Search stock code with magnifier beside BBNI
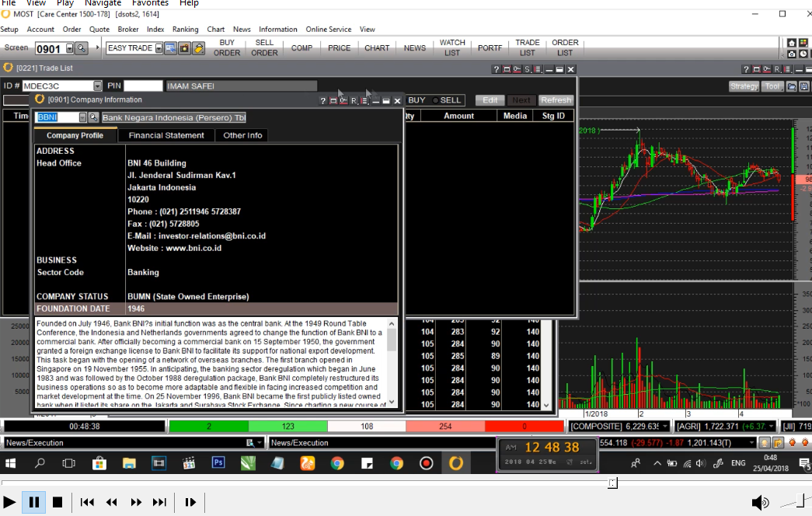The height and width of the screenshot is (516, 812). click(93, 117)
